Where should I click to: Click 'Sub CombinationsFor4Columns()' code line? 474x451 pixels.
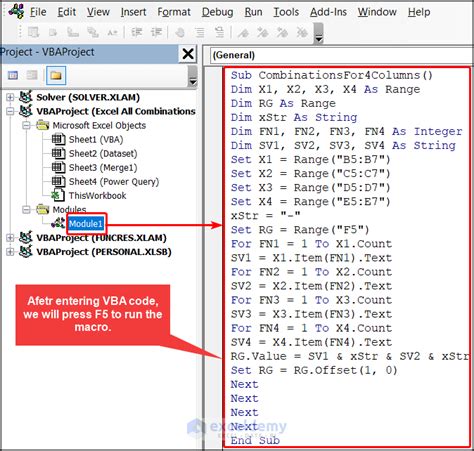(332, 75)
